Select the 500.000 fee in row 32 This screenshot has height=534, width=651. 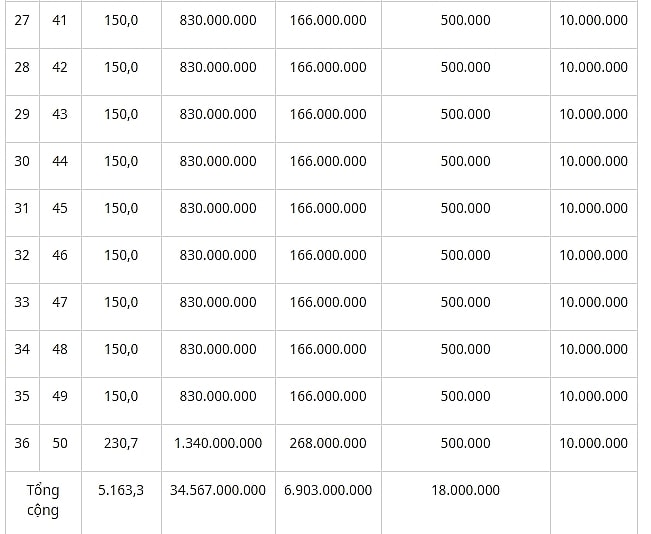coord(465,255)
